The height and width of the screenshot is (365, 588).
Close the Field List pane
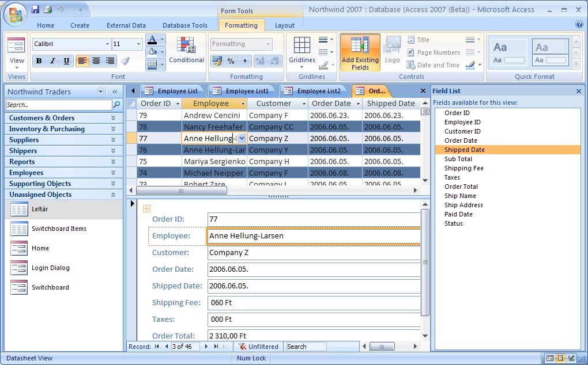pos(579,91)
